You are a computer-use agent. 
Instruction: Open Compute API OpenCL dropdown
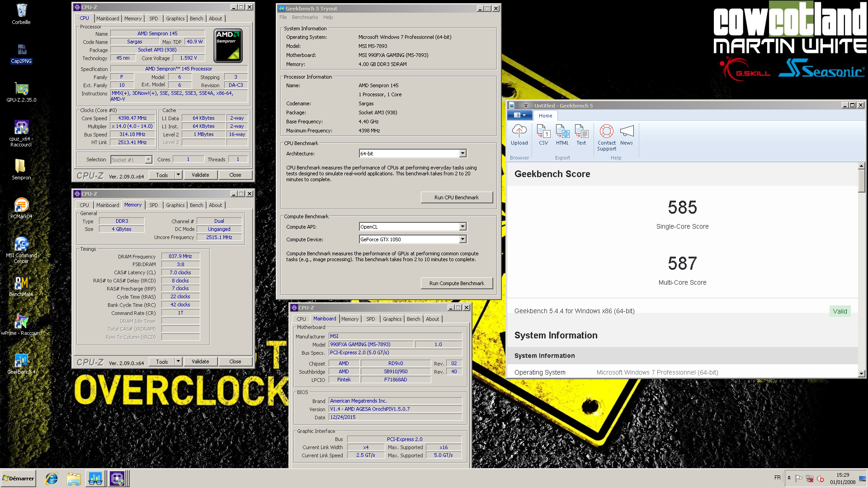[x=462, y=227]
